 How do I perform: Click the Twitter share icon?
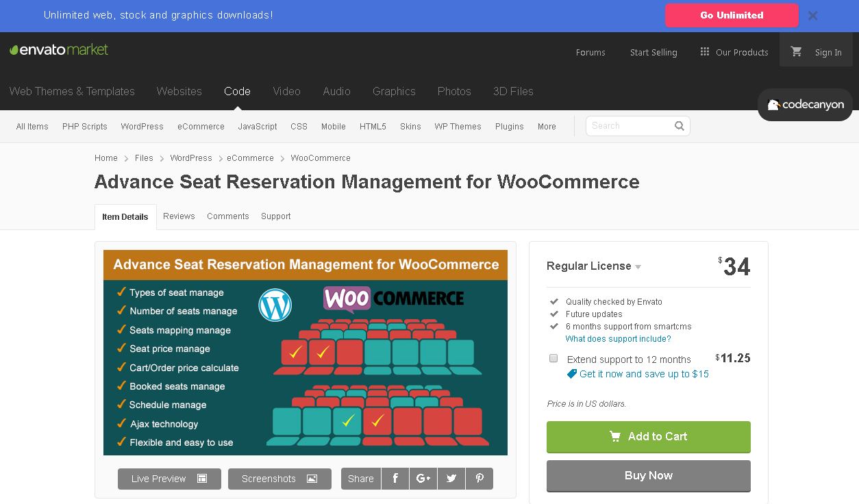tap(451, 479)
